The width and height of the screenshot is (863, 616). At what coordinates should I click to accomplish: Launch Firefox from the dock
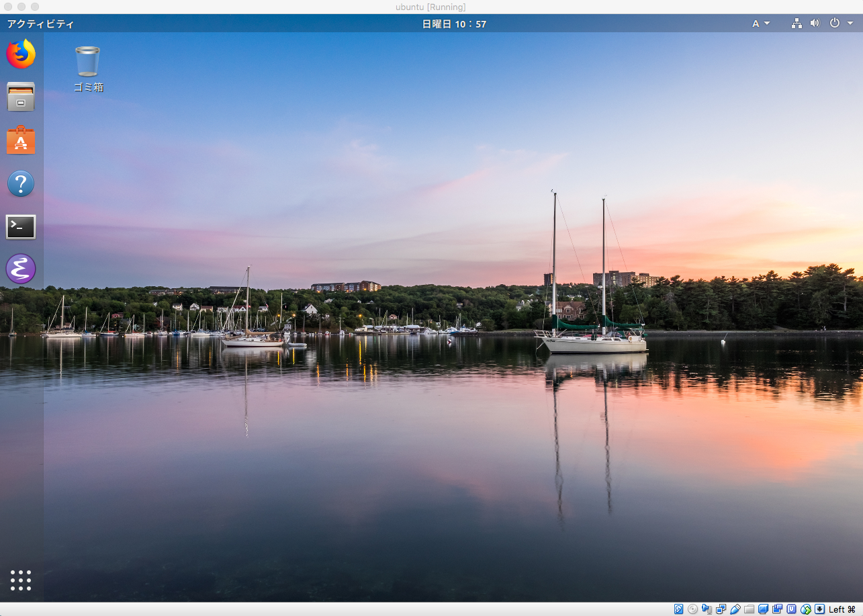point(21,54)
